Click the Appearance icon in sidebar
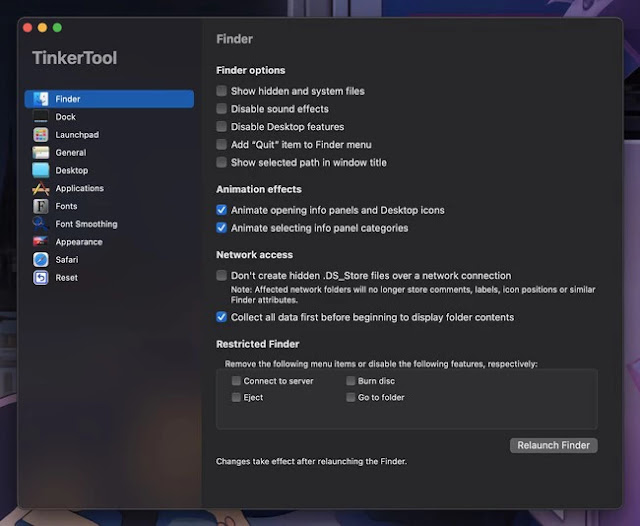 [x=41, y=242]
